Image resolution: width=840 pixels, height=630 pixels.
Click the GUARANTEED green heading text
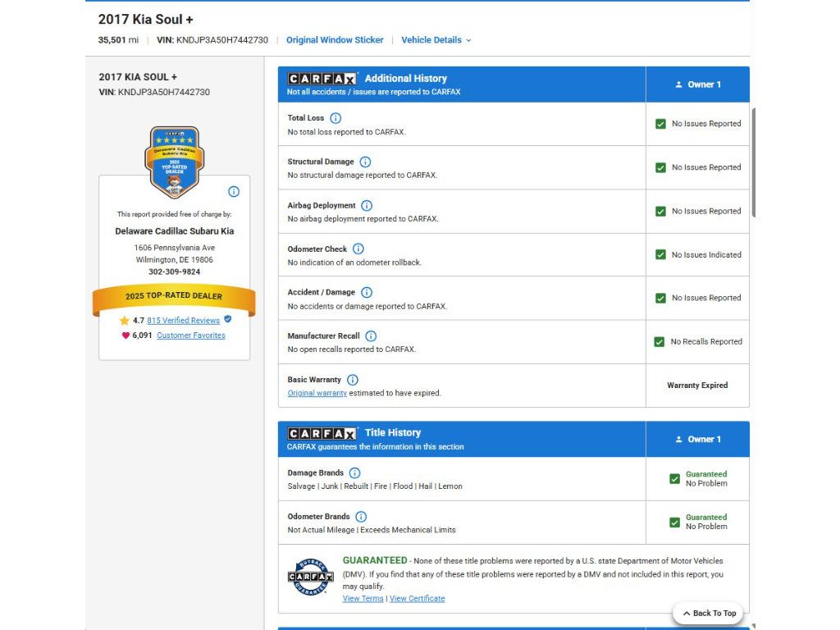click(x=374, y=560)
